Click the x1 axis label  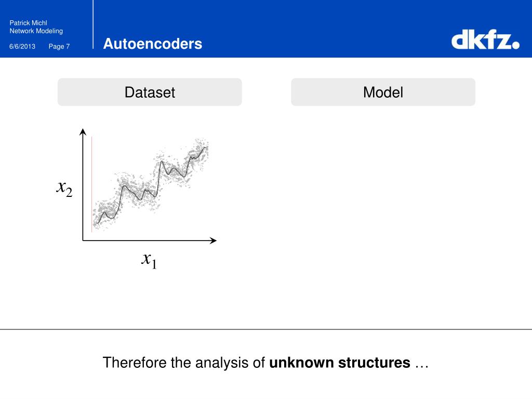pos(149,260)
